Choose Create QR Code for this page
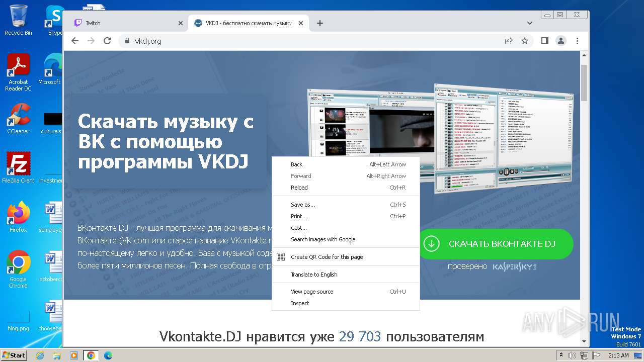Viewport: 644px width, 362px height. 346,257
